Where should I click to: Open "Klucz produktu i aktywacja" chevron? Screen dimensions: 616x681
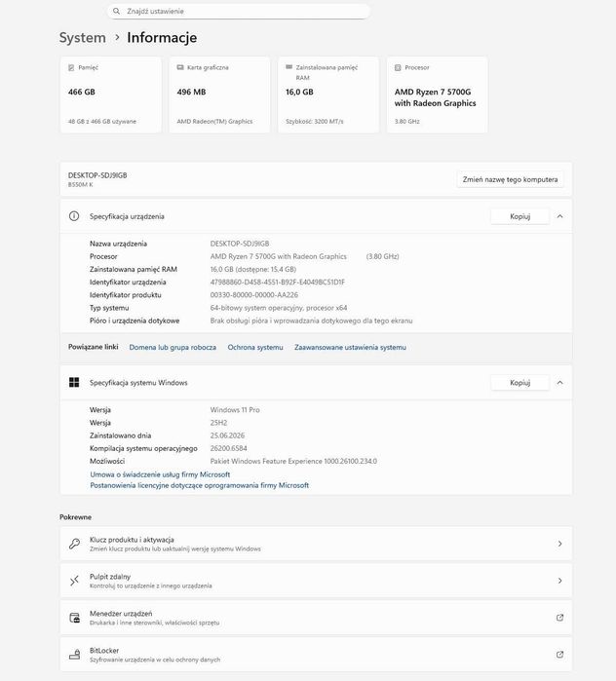[560, 544]
